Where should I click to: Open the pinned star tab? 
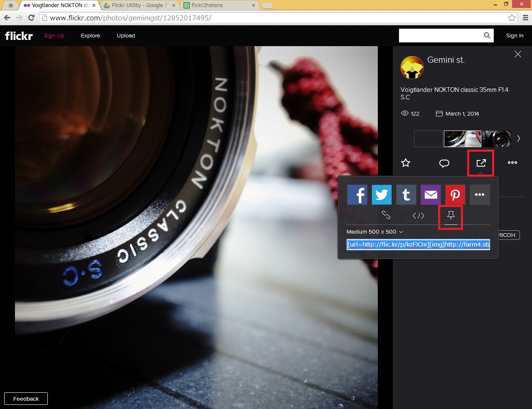pyautogui.click(x=10, y=5)
